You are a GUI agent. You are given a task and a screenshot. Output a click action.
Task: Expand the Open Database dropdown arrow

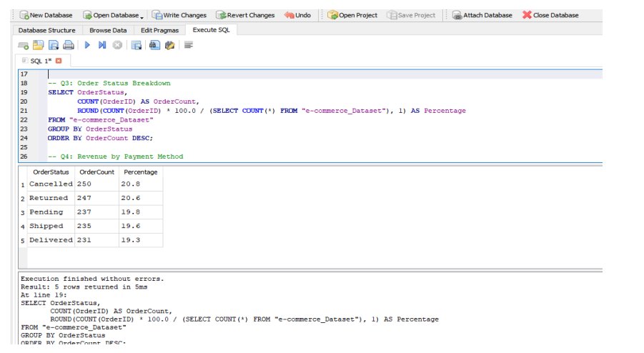(x=142, y=17)
